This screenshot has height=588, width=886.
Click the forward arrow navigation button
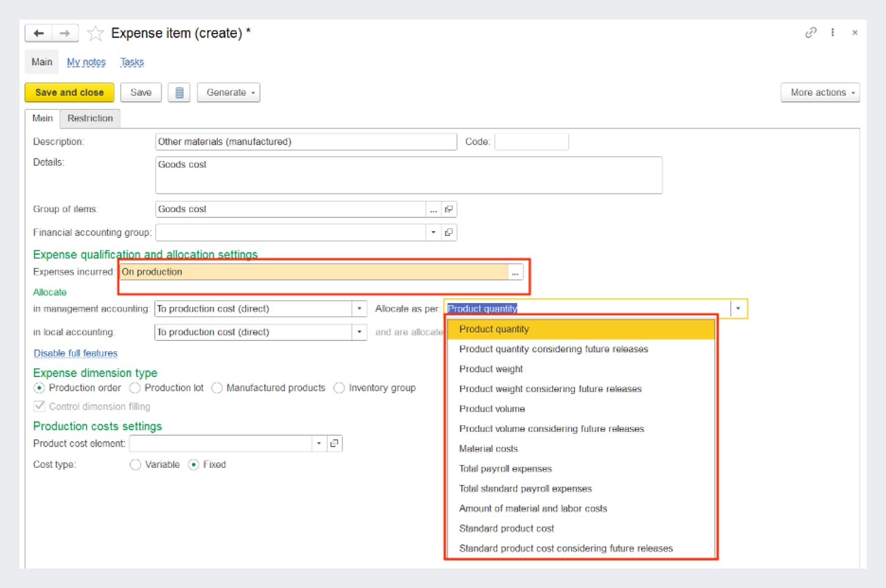point(65,33)
